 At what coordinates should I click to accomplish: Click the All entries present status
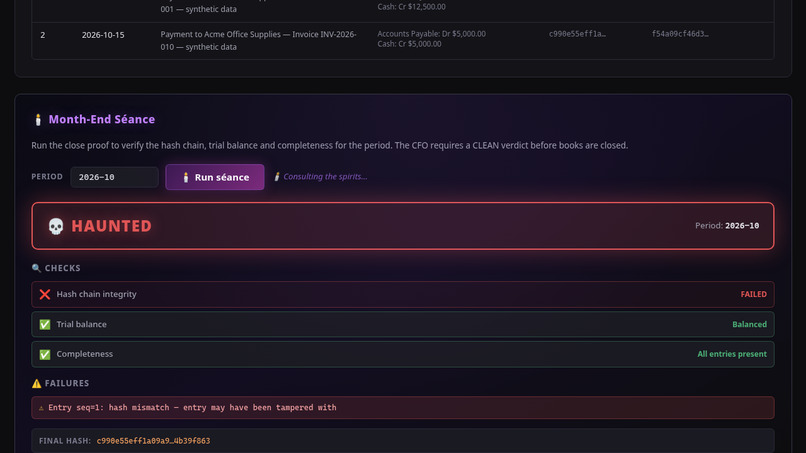[x=732, y=354]
